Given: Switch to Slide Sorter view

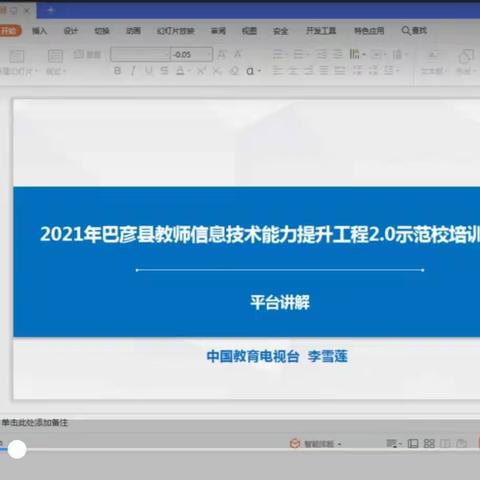Looking at the screenshot, I should pos(429,443).
